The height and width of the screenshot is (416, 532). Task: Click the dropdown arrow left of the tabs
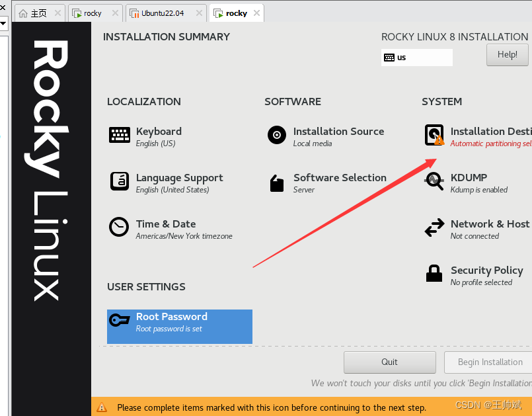click(3, 23)
